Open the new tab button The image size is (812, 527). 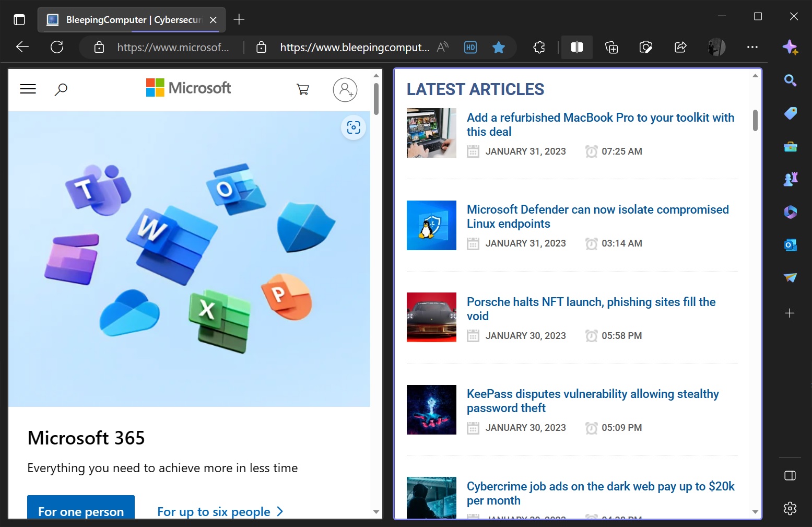(239, 19)
